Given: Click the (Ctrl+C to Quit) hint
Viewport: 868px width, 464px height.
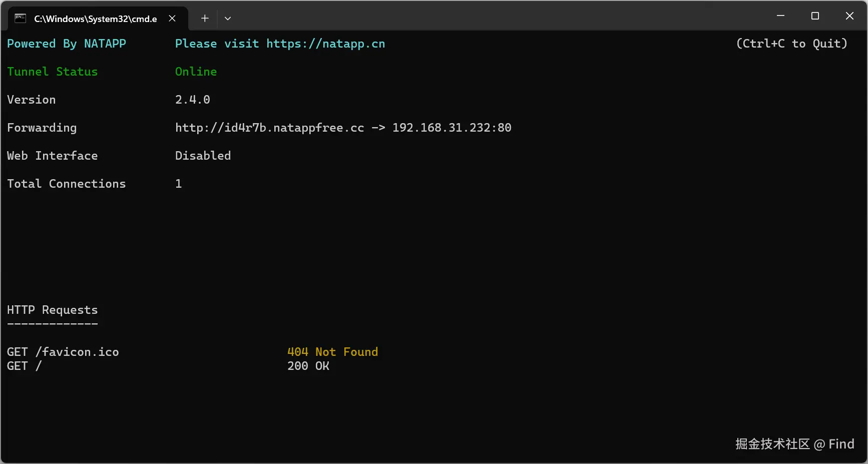Looking at the screenshot, I should point(791,44).
